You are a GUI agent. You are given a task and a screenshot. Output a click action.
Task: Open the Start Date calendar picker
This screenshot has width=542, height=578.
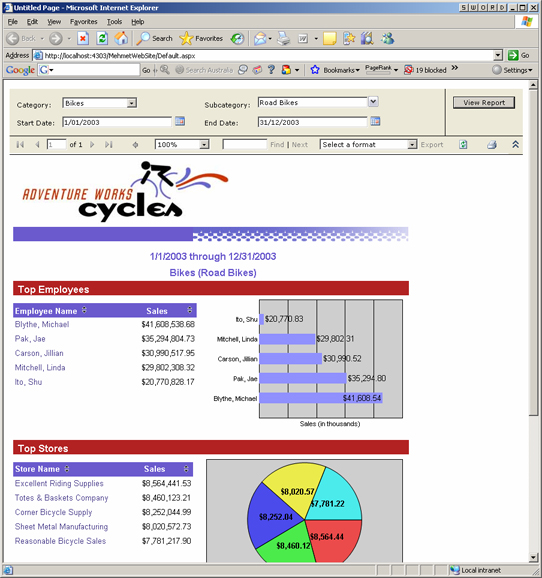pos(180,121)
